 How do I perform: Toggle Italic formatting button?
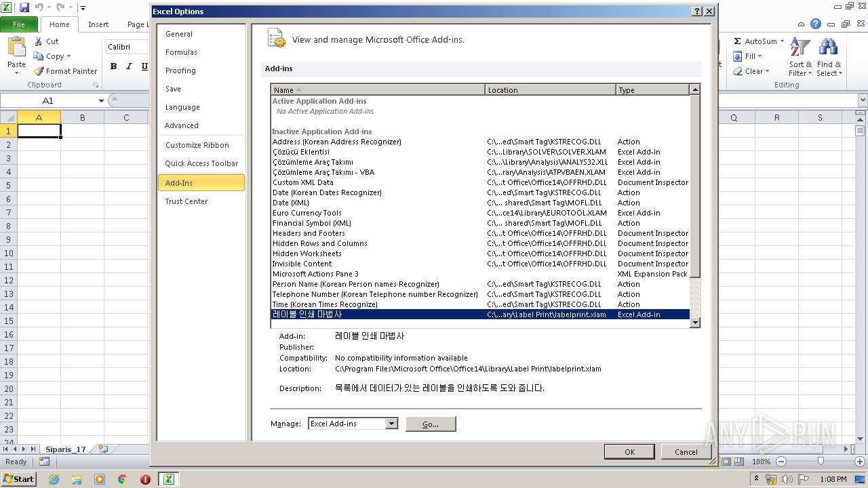click(129, 66)
